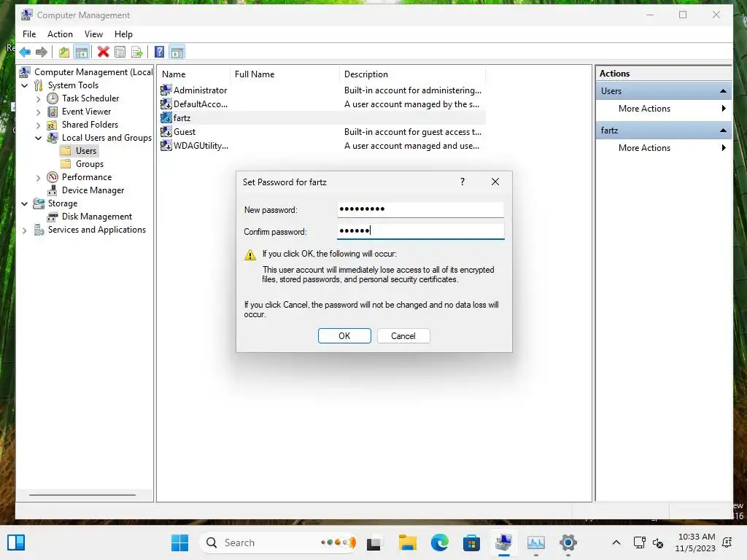Open Settings gear on the taskbar
This screenshot has height=560, width=747.
coord(568,542)
